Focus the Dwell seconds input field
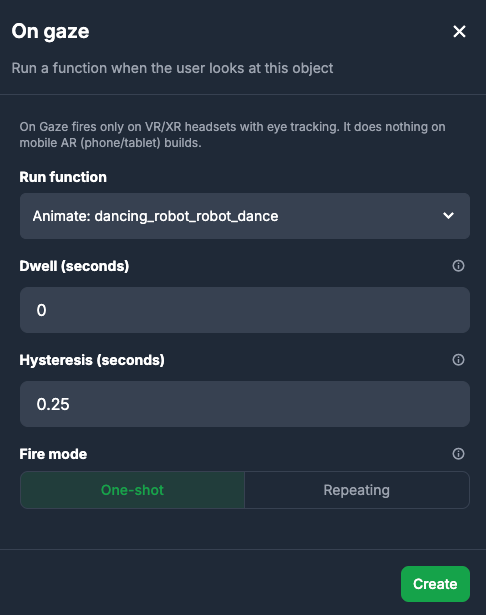The height and width of the screenshot is (615, 486). (x=245, y=310)
